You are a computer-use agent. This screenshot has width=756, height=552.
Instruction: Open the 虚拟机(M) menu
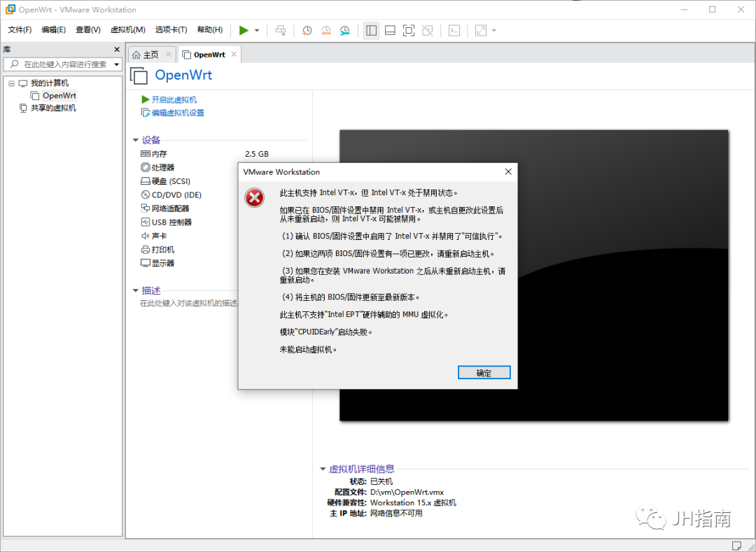click(127, 29)
